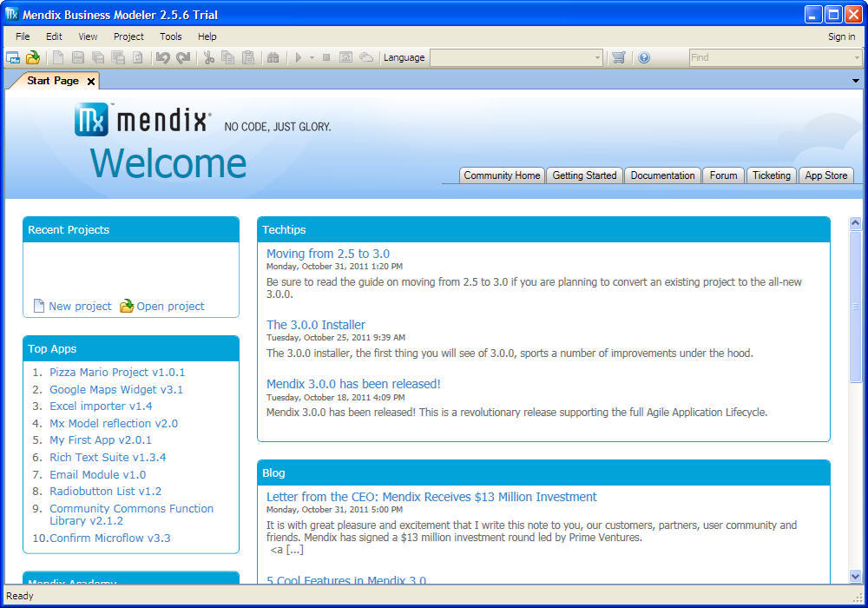
Task: Open the Find box dropdown arrow
Action: tap(857, 57)
